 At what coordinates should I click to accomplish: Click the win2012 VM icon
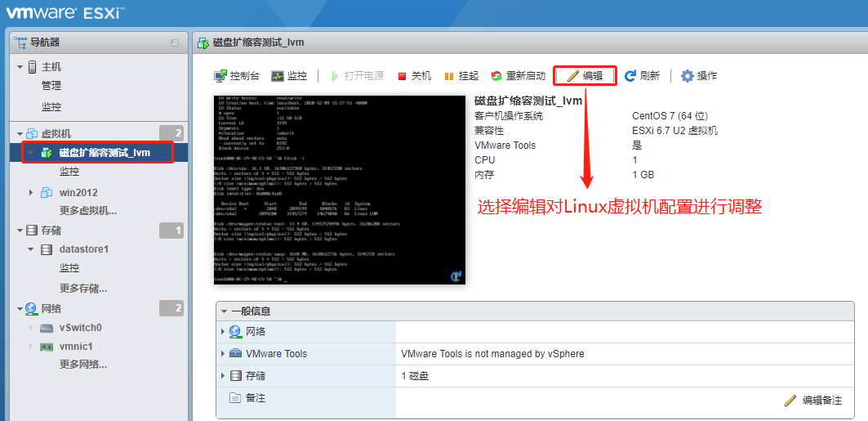(47, 193)
